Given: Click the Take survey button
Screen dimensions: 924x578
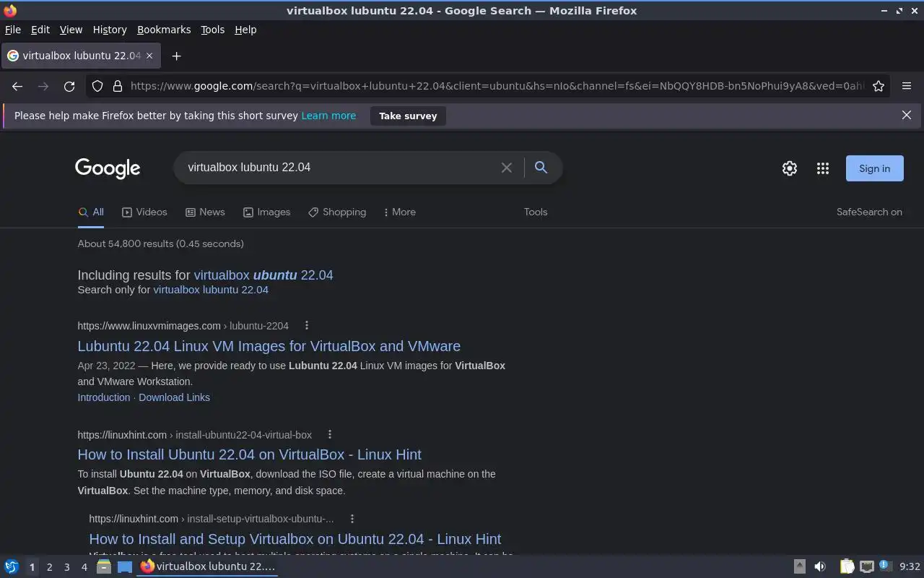Looking at the screenshot, I should coord(408,116).
